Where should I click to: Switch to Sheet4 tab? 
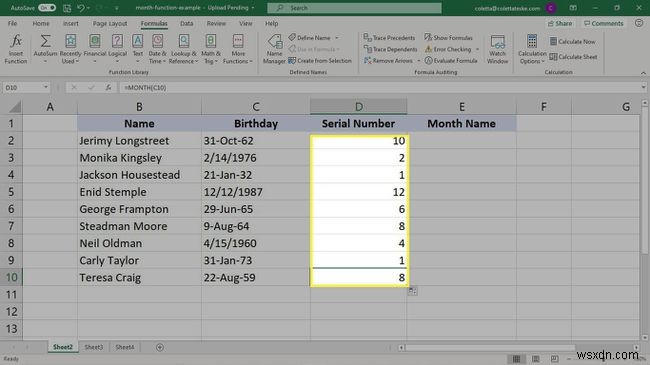point(125,347)
